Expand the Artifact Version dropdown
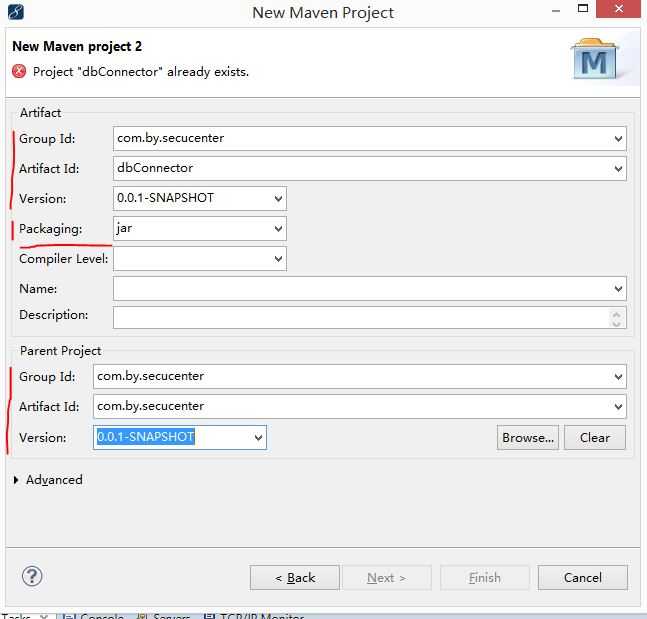This screenshot has height=619, width=647. click(278, 198)
